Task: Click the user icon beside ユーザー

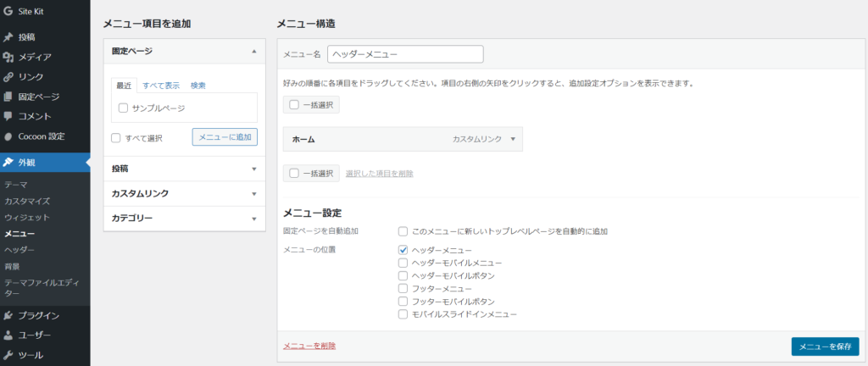Action: [8, 335]
